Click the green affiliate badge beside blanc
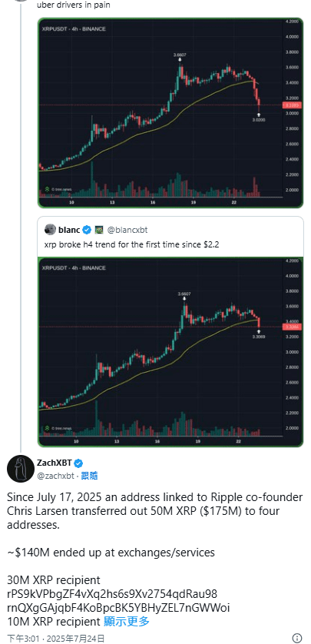Screen dimensions: 311x644 coord(98,230)
